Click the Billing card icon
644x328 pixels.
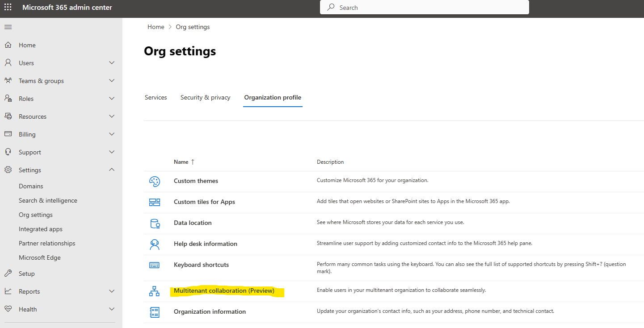pyautogui.click(x=8, y=134)
